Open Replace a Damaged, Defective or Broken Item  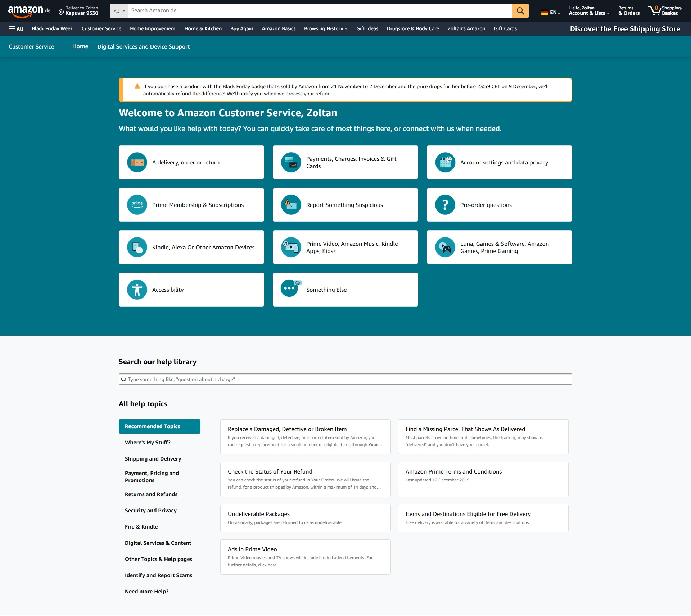pyautogui.click(x=306, y=437)
